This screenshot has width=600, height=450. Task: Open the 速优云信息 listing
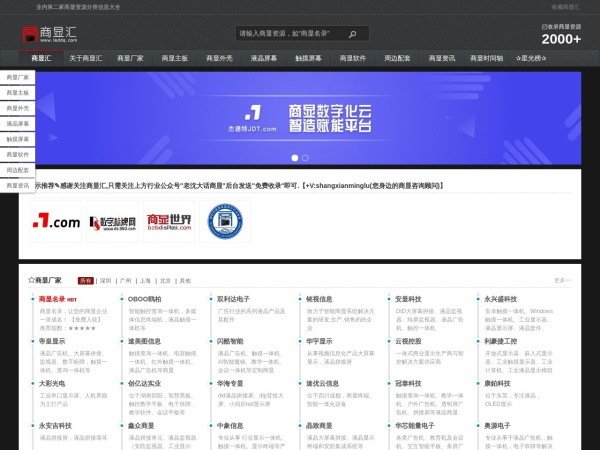[x=323, y=383]
